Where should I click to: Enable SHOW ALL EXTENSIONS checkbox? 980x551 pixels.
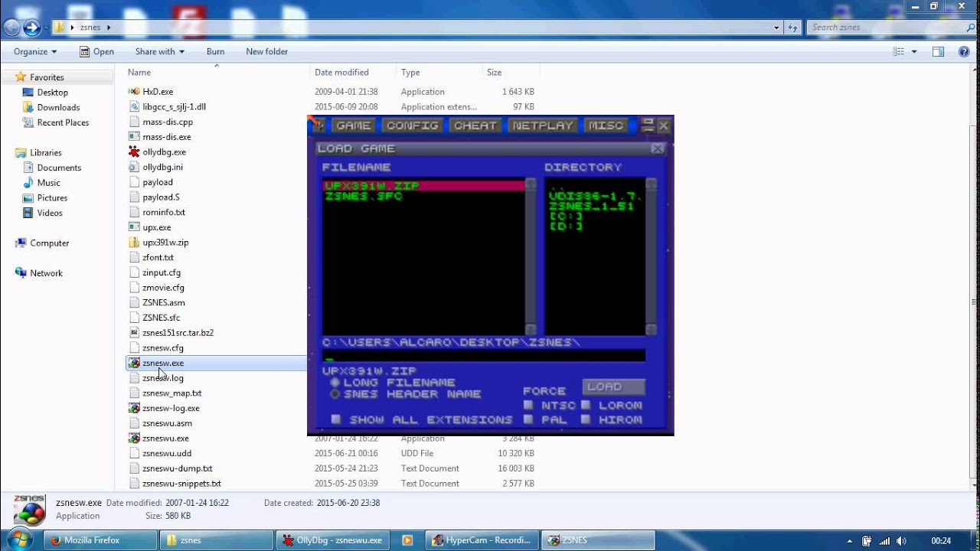tap(335, 419)
